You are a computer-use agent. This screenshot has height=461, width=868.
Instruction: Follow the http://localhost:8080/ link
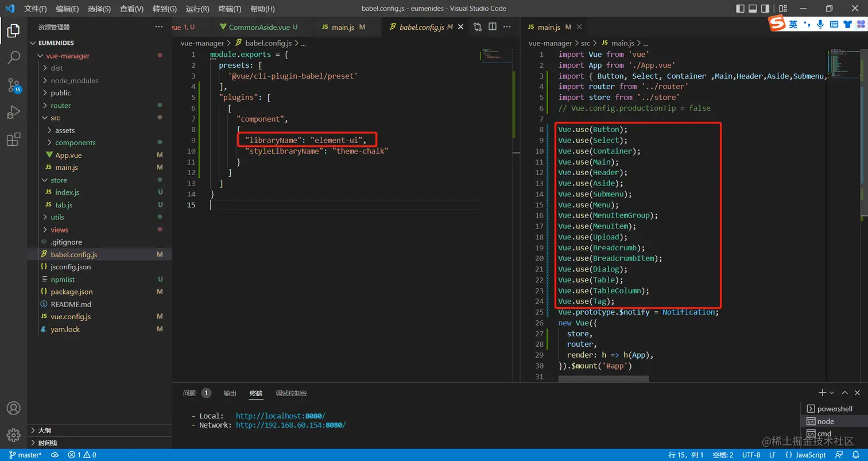click(x=281, y=416)
